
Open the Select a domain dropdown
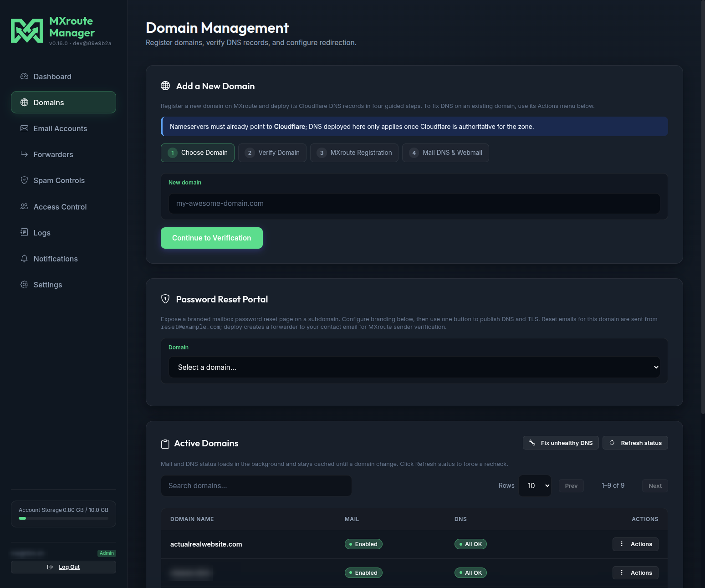coord(414,367)
